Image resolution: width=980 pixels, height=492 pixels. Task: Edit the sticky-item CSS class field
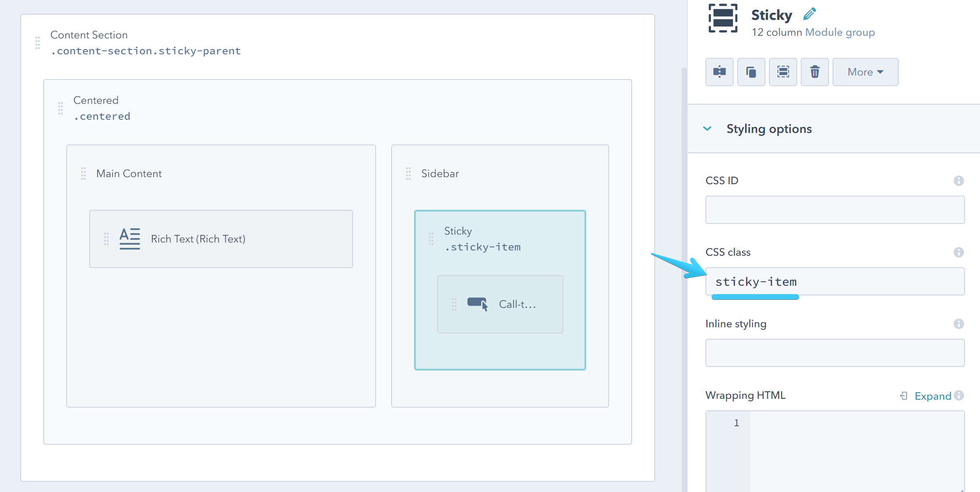(834, 281)
